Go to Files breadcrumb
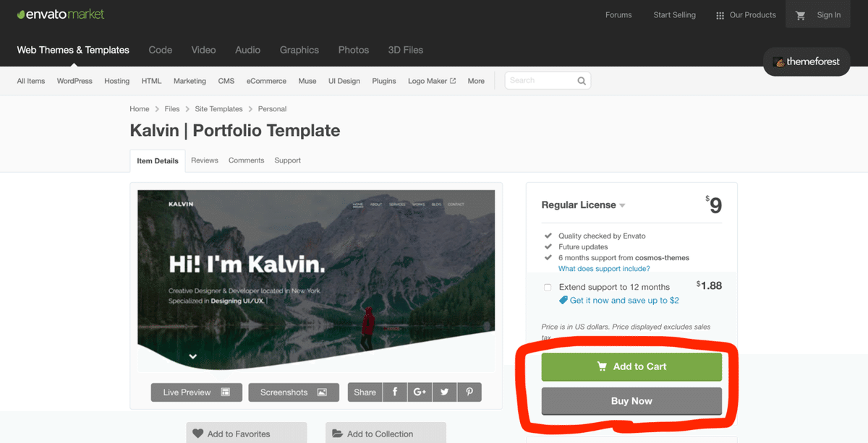Viewport: 868px width, 443px height. point(172,109)
